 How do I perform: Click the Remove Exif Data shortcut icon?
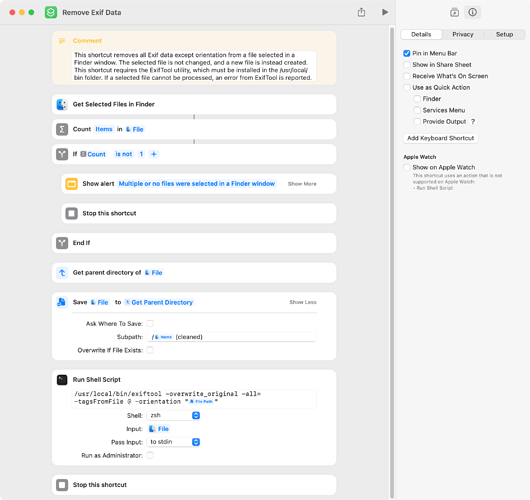[x=51, y=13]
